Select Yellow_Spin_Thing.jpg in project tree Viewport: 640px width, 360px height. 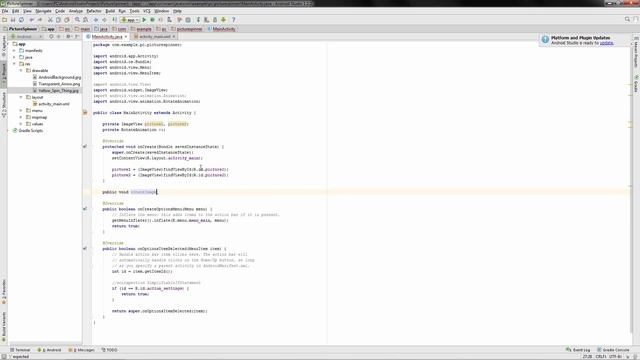[x=56, y=91]
